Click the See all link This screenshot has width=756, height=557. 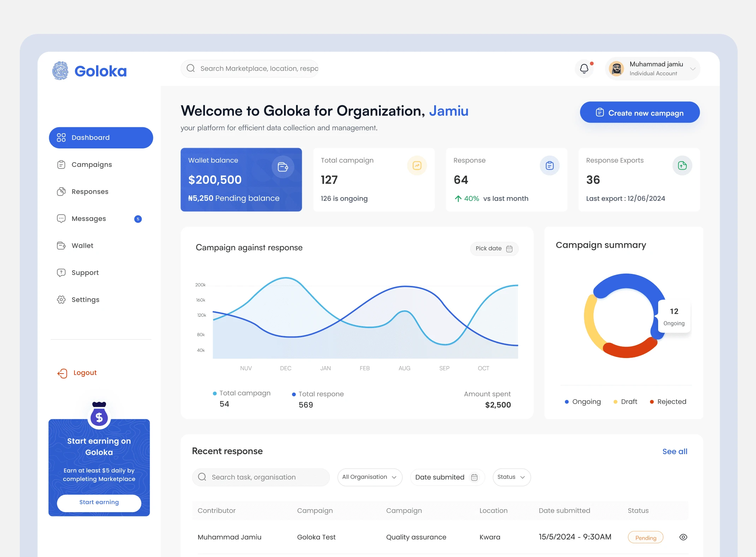pyautogui.click(x=674, y=451)
